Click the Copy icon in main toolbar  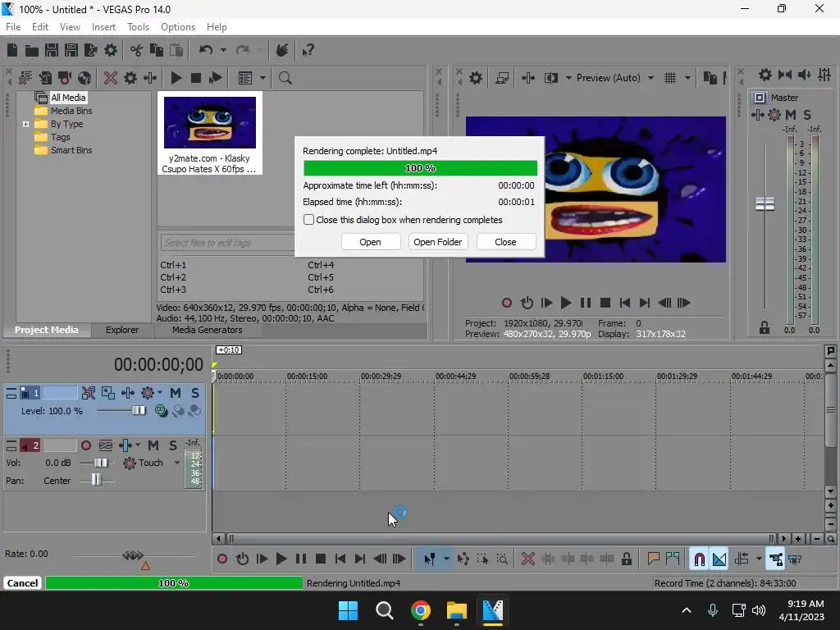[x=157, y=50]
